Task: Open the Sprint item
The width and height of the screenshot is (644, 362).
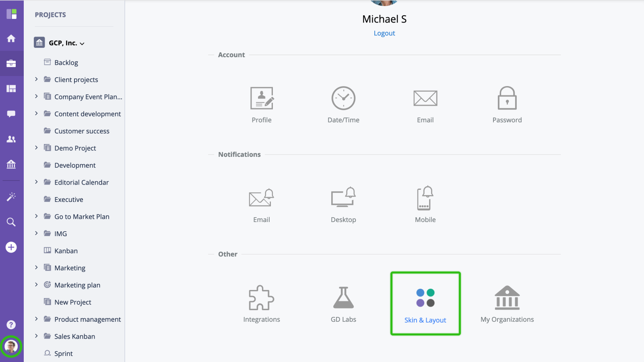Action: click(64, 354)
